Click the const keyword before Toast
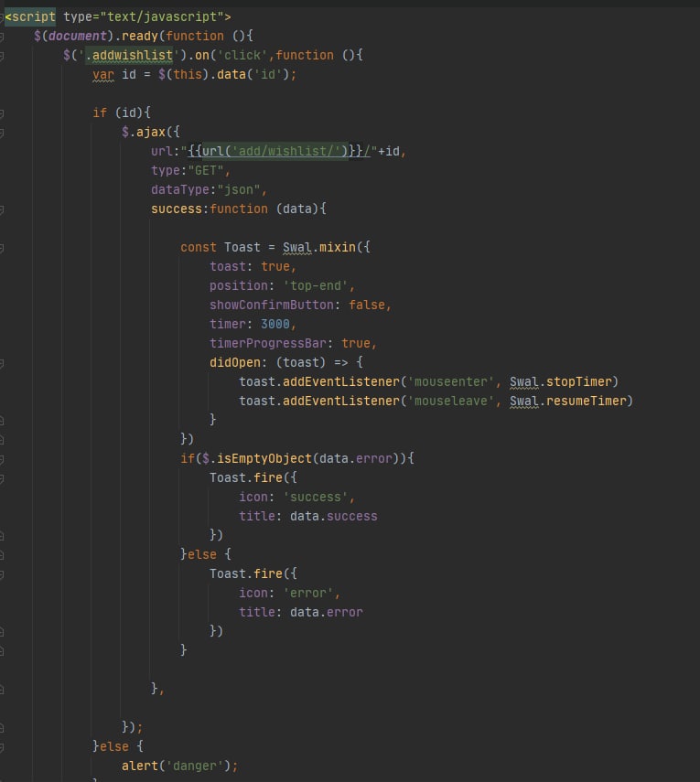The height and width of the screenshot is (782, 700). click(198, 247)
